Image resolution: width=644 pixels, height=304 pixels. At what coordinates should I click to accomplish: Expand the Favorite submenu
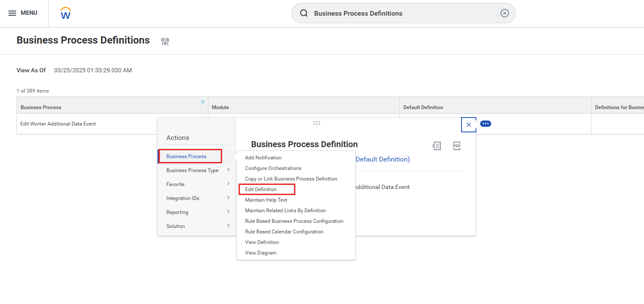[196, 184]
